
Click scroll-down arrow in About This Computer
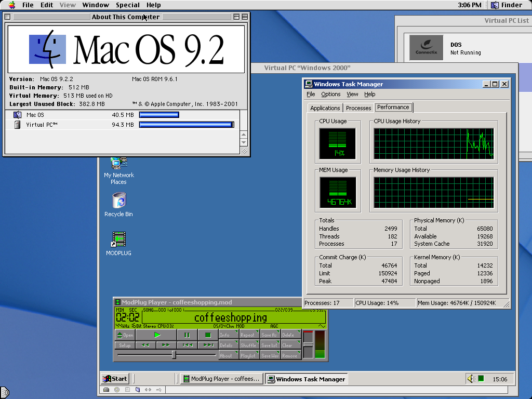point(244,142)
